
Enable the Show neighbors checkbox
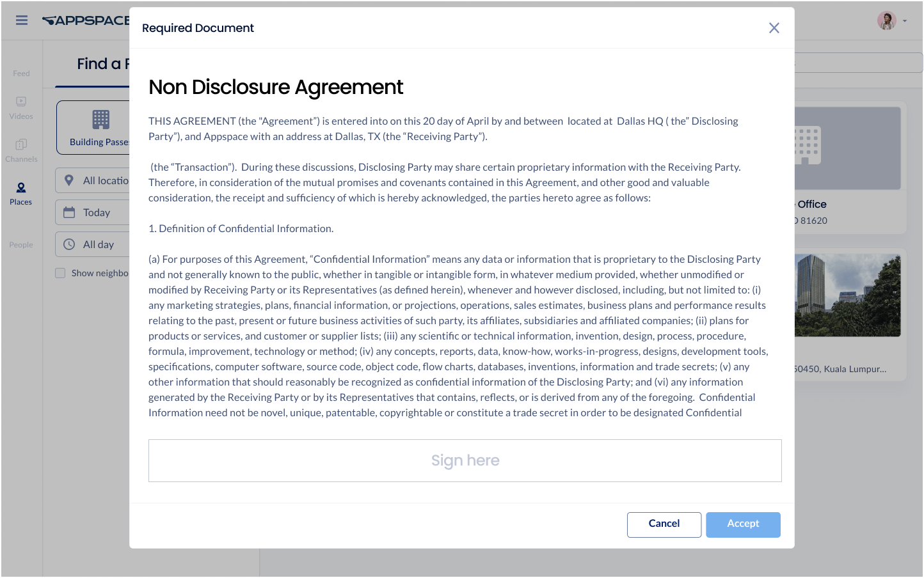[60, 273]
